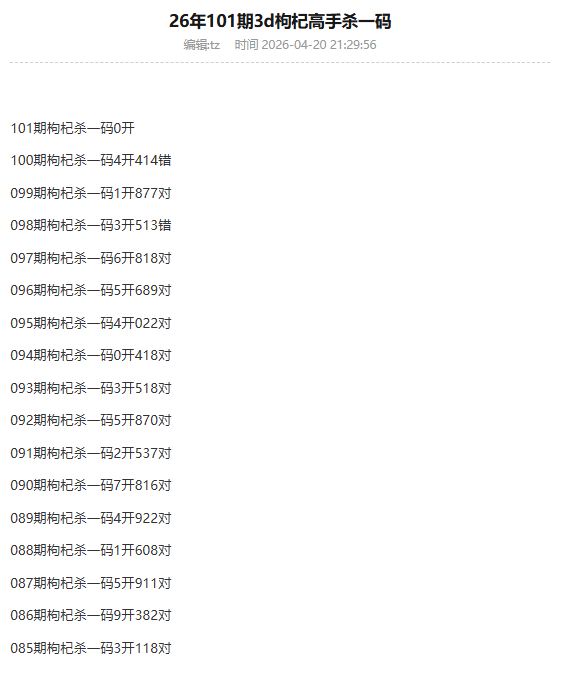This screenshot has height=674, width=561.
Task: Click the 097期 entry showing 818对
Action: [91, 258]
